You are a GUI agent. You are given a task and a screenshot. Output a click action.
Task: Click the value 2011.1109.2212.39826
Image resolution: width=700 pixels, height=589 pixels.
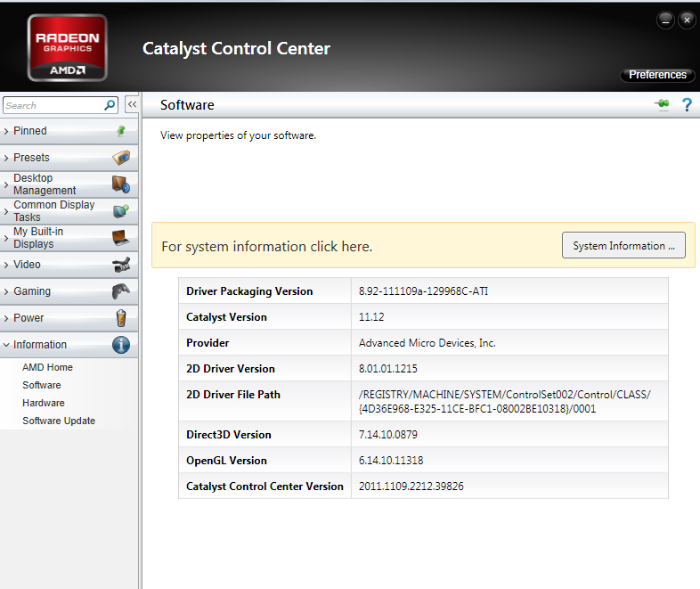click(x=411, y=487)
